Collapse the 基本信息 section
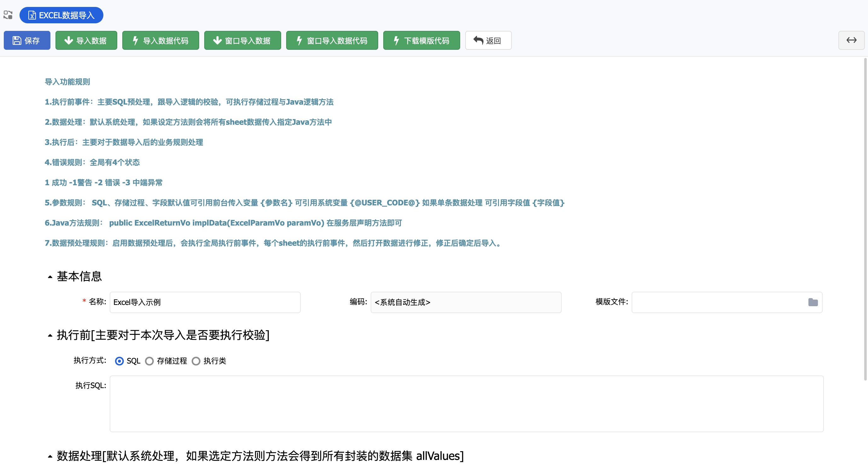The width and height of the screenshot is (868, 470). click(50, 277)
